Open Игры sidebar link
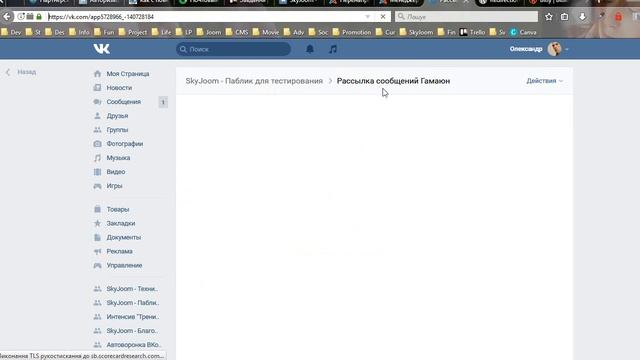Viewport: 640px width, 360px height. coord(114,186)
